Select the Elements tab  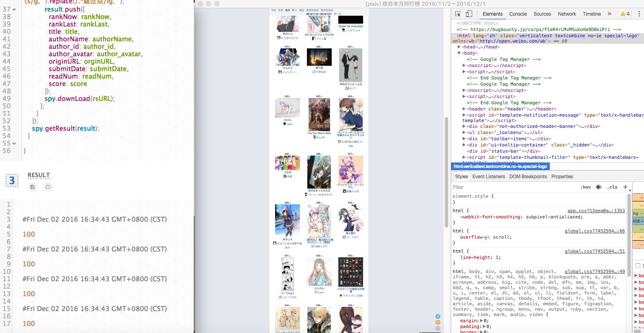click(492, 14)
